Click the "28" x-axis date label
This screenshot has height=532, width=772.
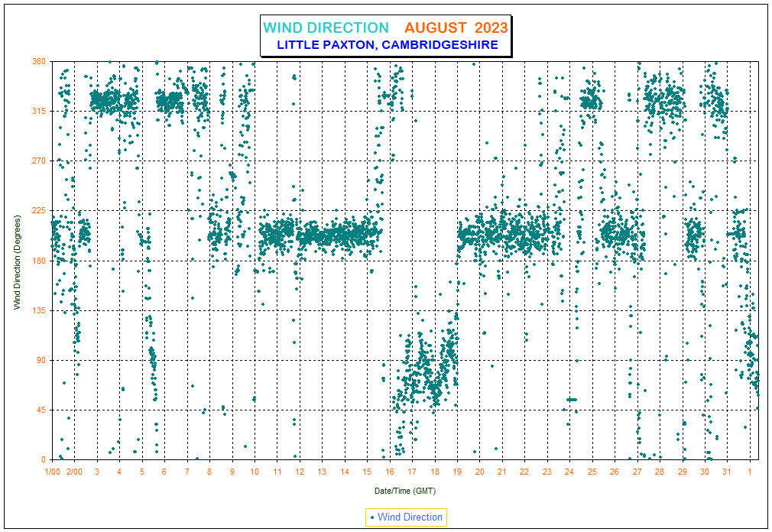(x=660, y=472)
